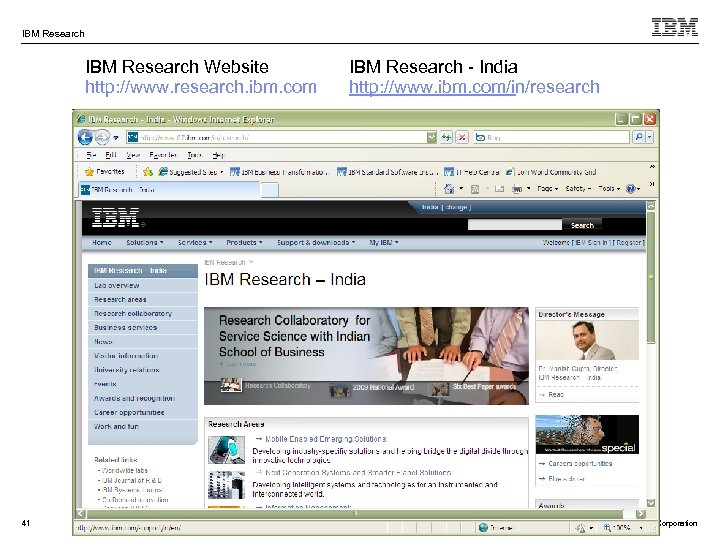Image resolution: width=720 pixels, height=540 pixels.
Task: Open Awards and recognition sidebar link
Action: (135, 398)
